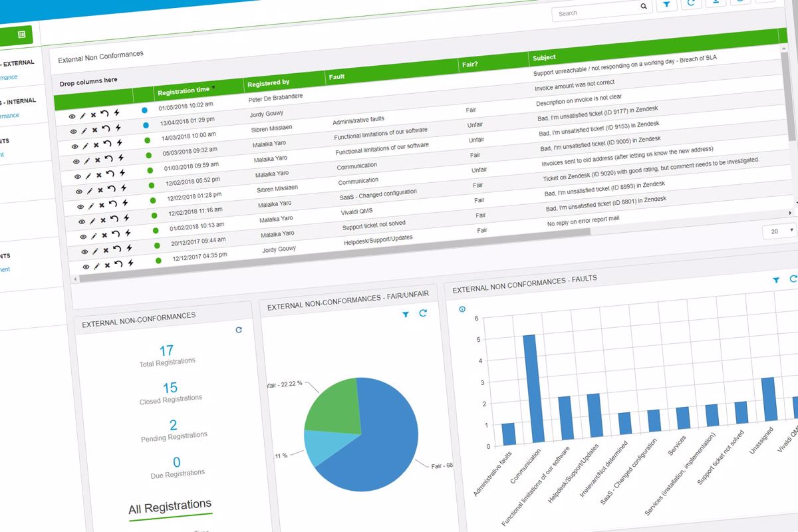
Task: Delete the 14/03/2018 10:00 am registration
Action: (95, 145)
